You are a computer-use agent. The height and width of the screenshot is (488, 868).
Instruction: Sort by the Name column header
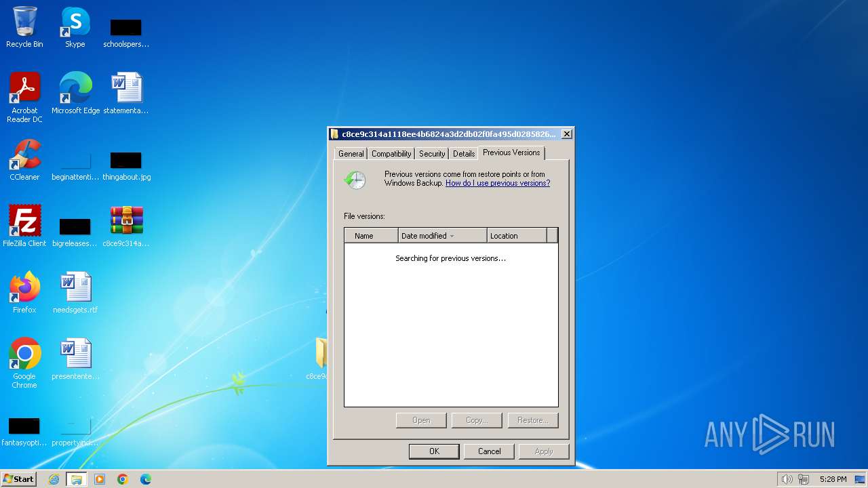point(372,236)
